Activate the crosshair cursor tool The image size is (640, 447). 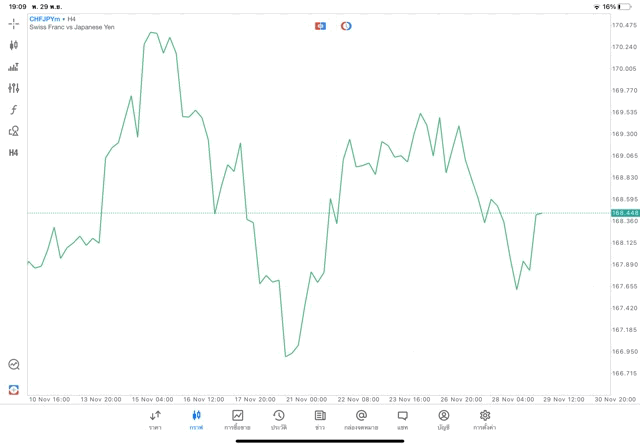13,24
